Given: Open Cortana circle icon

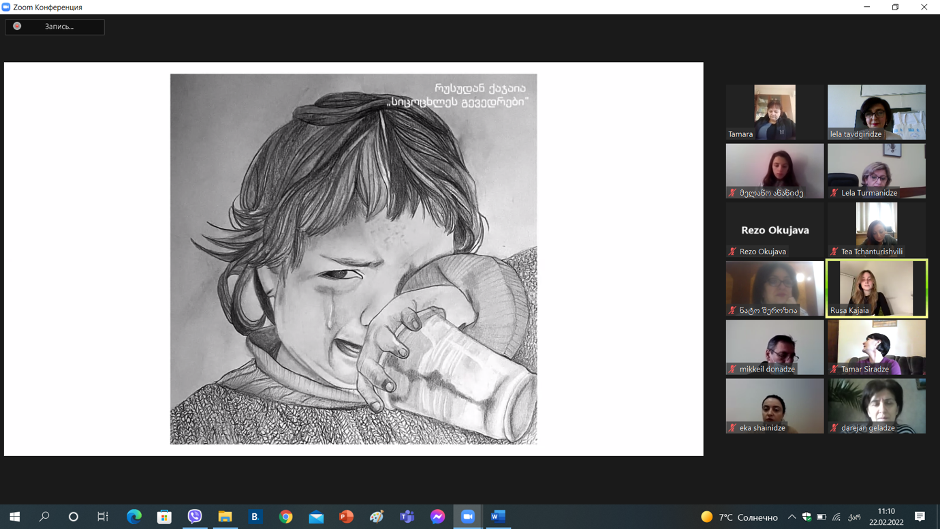Looking at the screenshot, I should coord(73,516).
